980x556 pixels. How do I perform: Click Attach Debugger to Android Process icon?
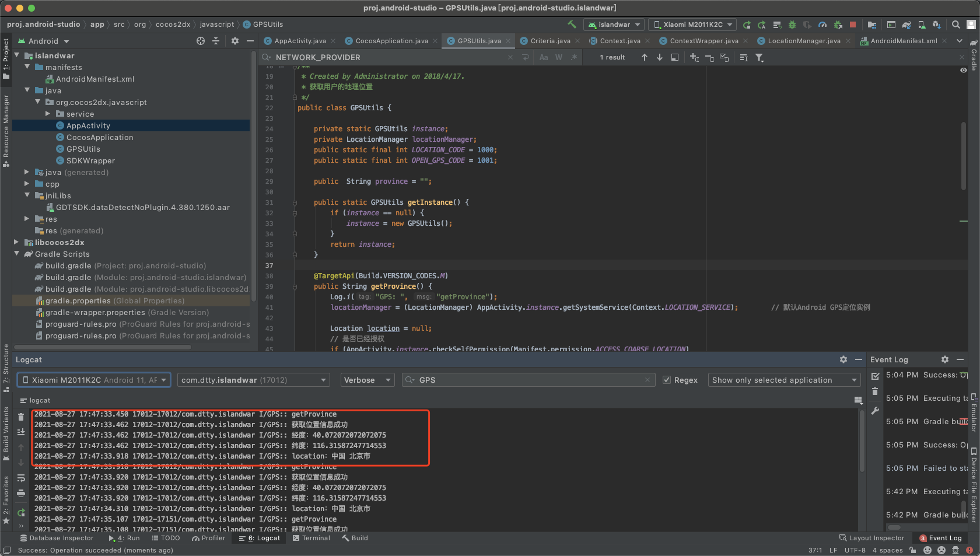838,25
